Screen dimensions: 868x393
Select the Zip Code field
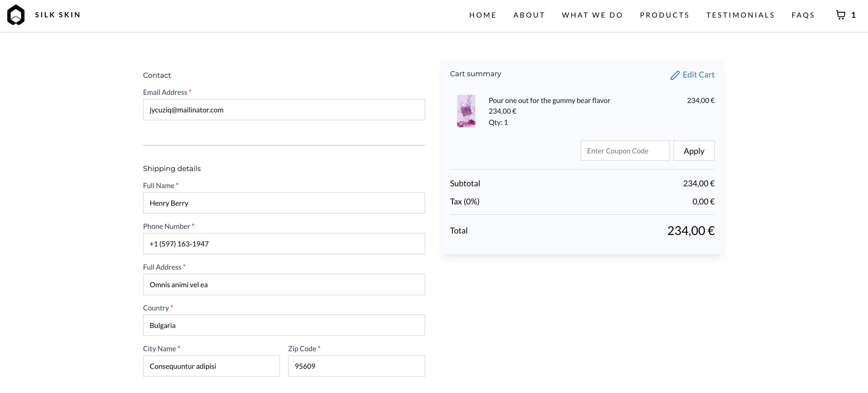[356, 366]
